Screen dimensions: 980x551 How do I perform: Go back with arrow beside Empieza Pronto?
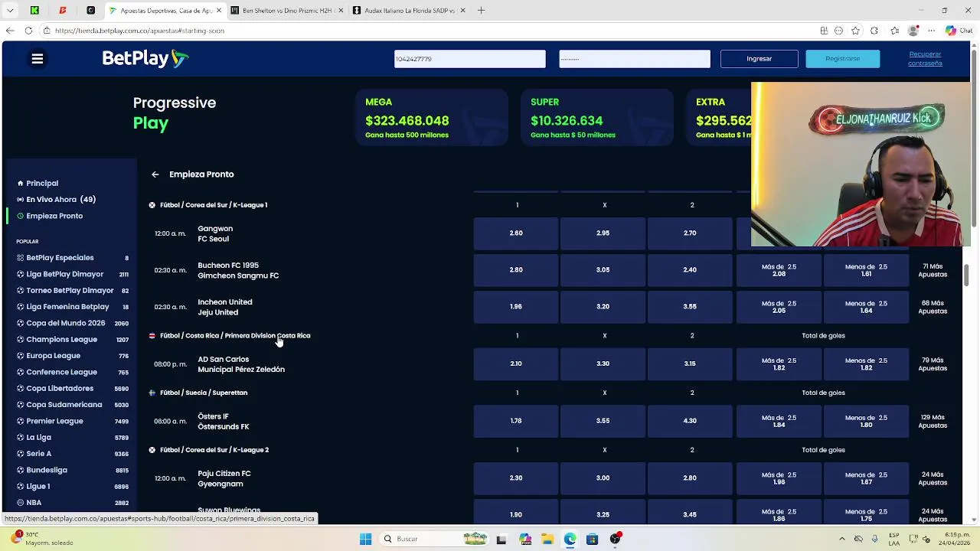coord(155,174)
